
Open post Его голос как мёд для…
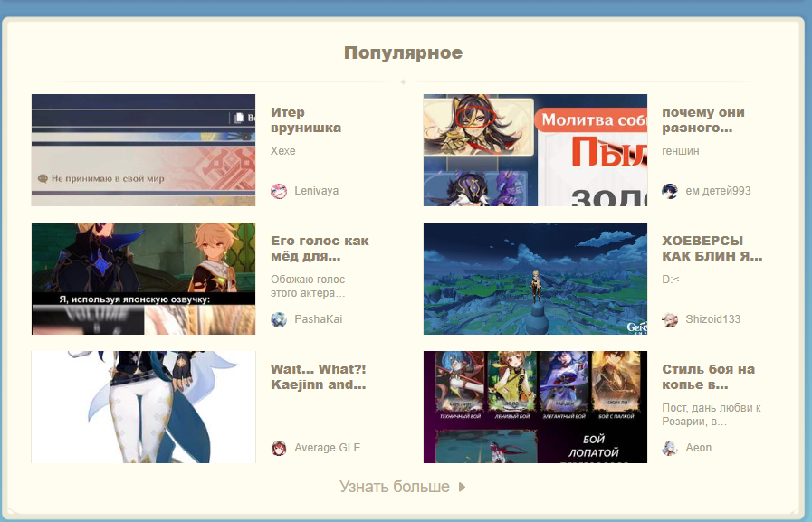click(x=320, y=248)
